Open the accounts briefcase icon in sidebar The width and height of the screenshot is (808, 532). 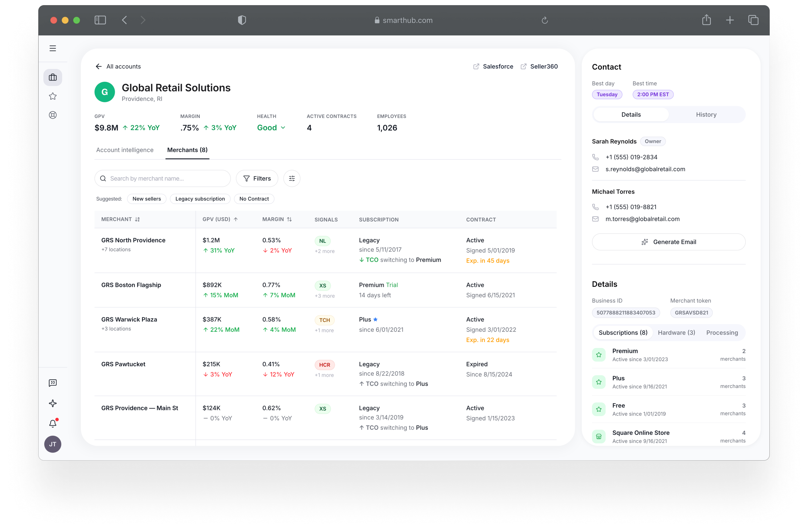pyautogui.click(x=53, y=77)
